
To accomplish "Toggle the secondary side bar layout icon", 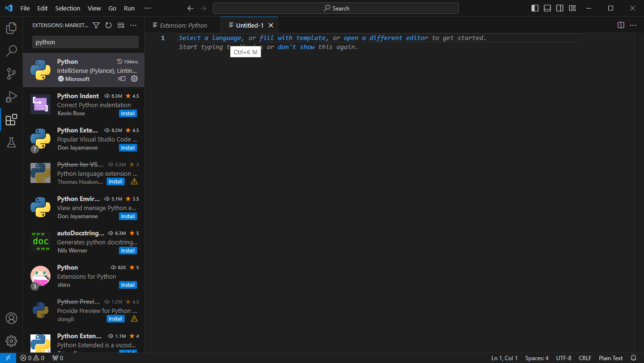I will coord(560,8).
